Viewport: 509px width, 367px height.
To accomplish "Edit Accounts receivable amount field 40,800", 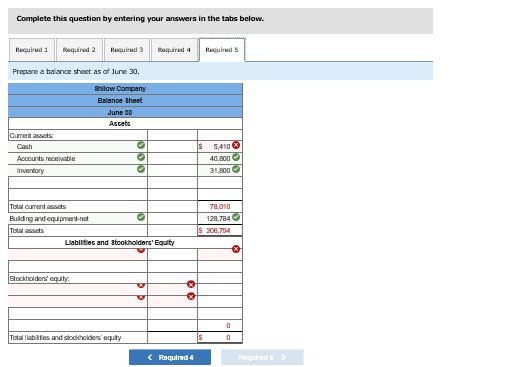I will [x=220, y=159].
